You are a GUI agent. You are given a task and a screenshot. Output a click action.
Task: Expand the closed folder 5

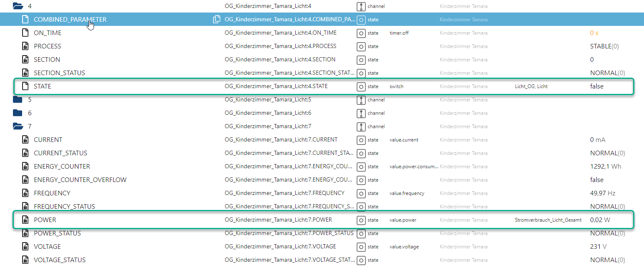18,99
